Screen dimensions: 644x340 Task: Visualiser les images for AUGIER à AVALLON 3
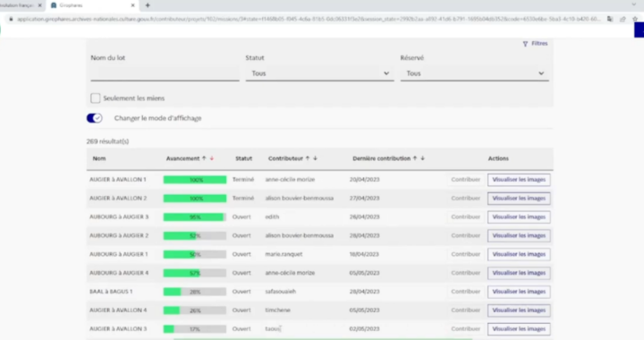(519, 329)
